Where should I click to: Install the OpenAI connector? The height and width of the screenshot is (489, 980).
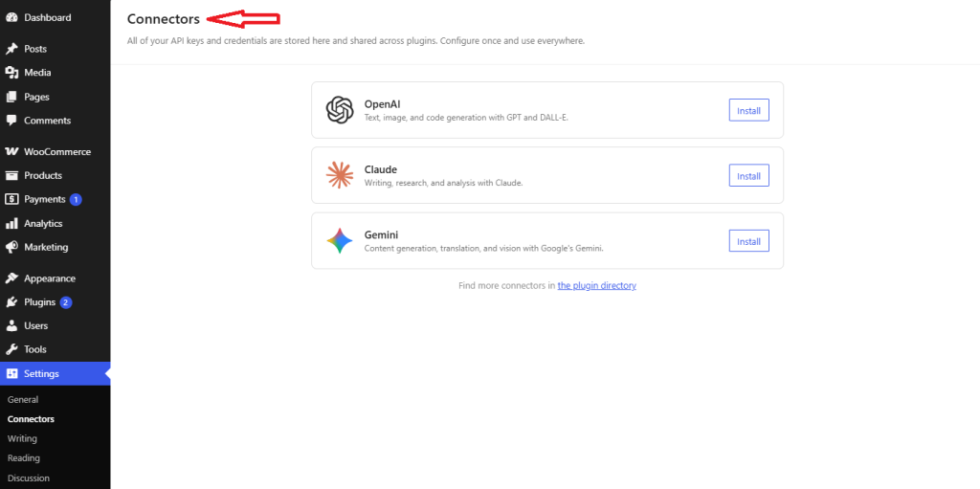point(748,110)
